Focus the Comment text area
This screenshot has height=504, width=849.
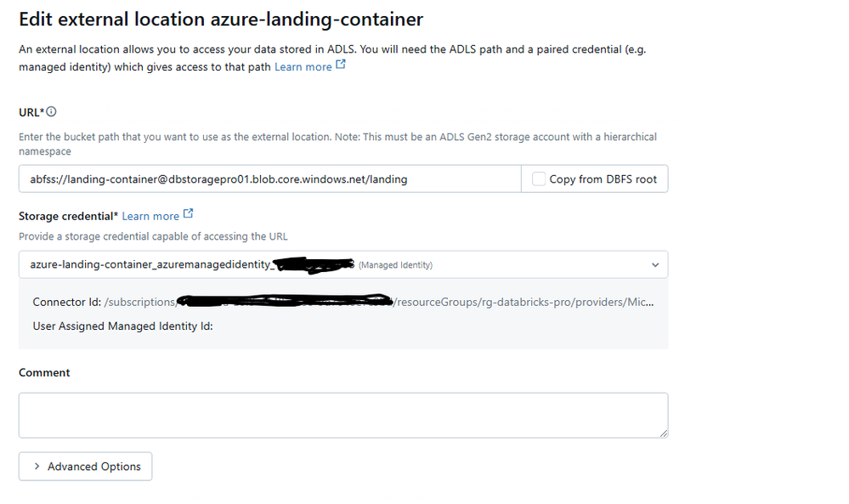pos(342,415)
